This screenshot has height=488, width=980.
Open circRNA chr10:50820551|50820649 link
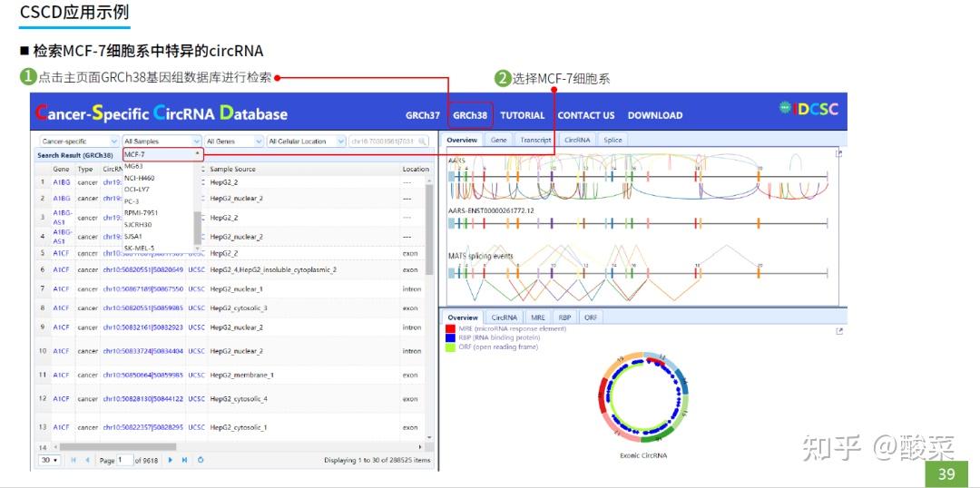[x=143, y=270]
